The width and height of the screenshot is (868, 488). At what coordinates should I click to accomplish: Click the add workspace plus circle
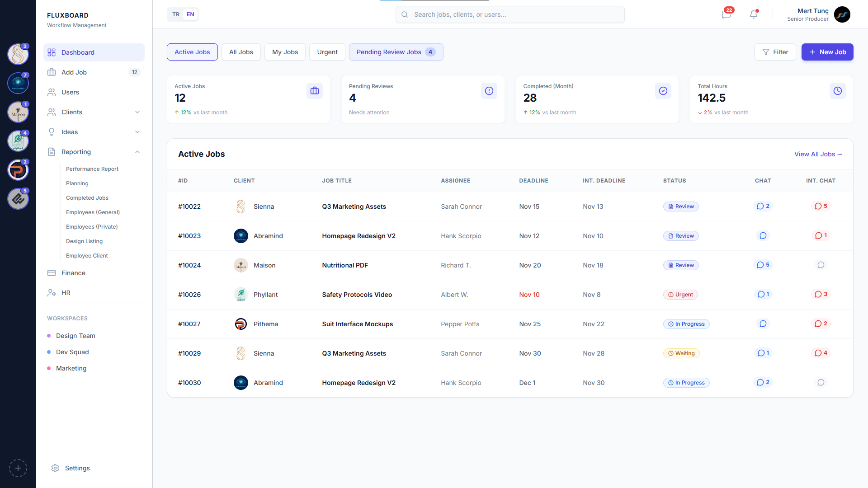click(18, 468)
